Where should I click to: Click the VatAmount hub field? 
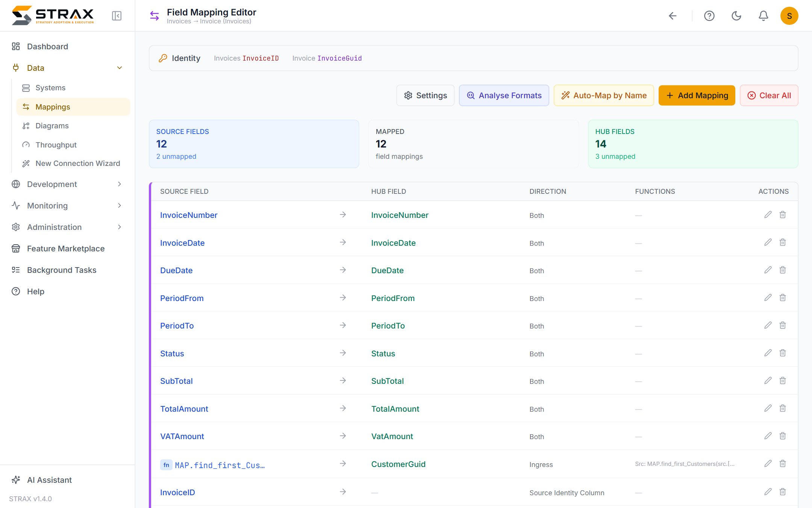click(392, 436)
